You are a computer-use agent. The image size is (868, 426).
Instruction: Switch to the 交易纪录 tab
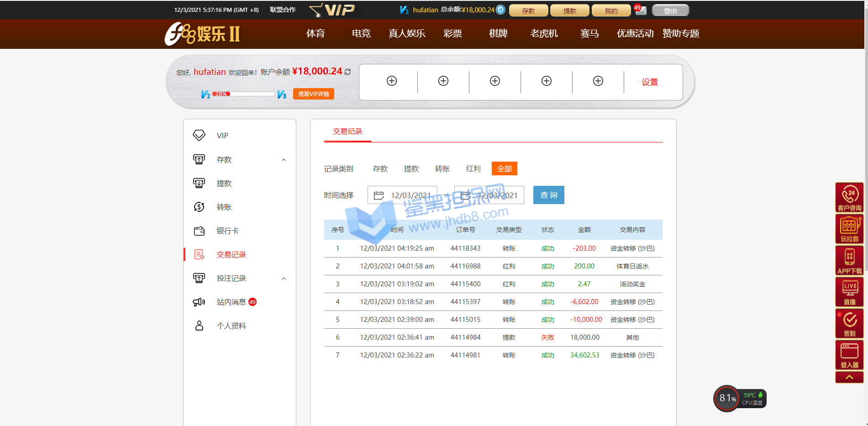[347, 131]
